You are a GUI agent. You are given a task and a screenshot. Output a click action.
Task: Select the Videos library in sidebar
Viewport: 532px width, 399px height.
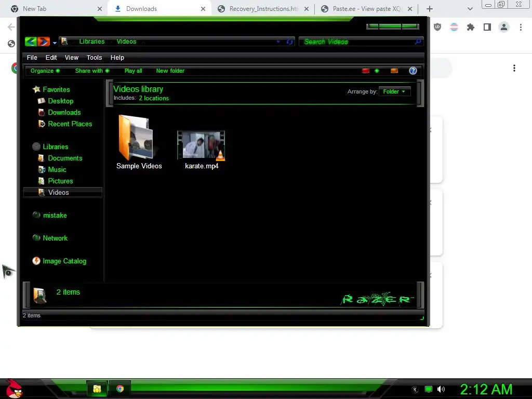point(63,192)
